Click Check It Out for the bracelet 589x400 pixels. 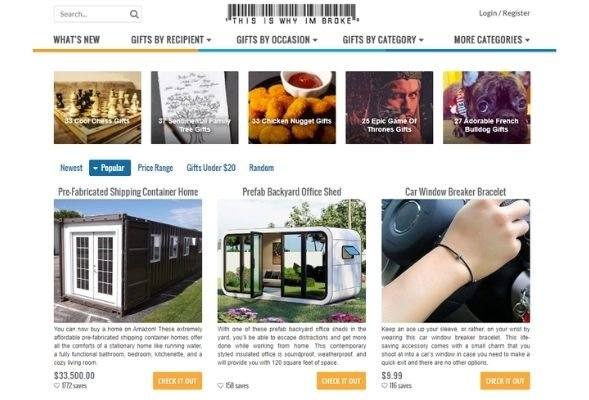tap(505, 381)
